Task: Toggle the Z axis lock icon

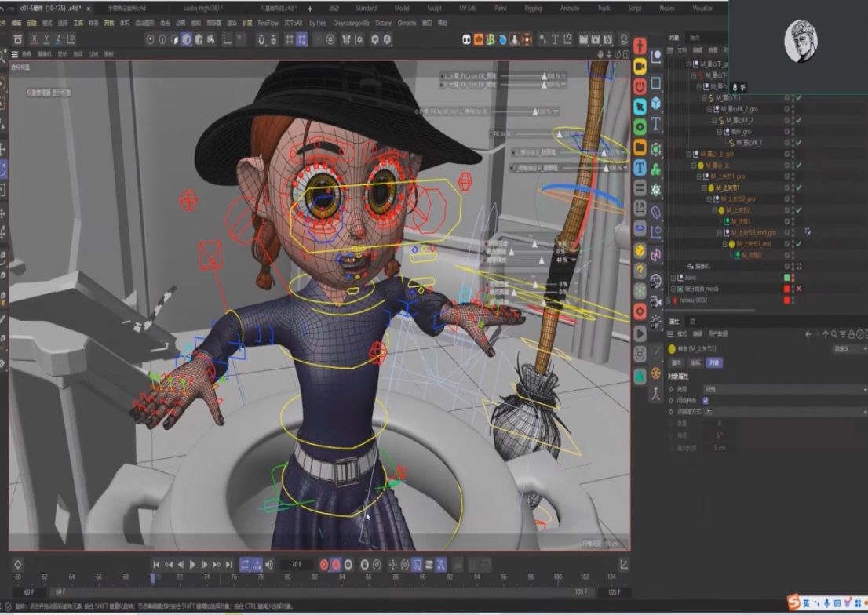Action: point(58,39)
